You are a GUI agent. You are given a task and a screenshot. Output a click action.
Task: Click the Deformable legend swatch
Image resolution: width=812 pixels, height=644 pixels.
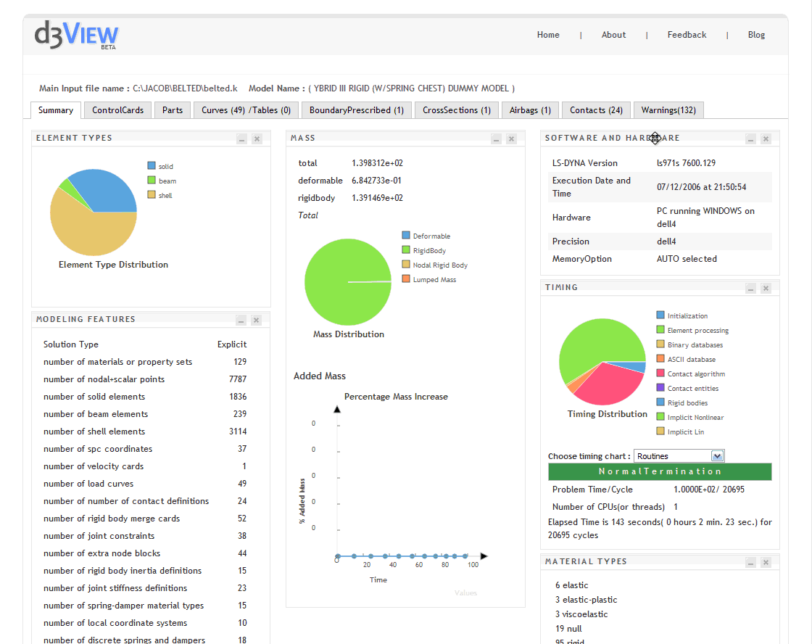(x=406, y=235)
